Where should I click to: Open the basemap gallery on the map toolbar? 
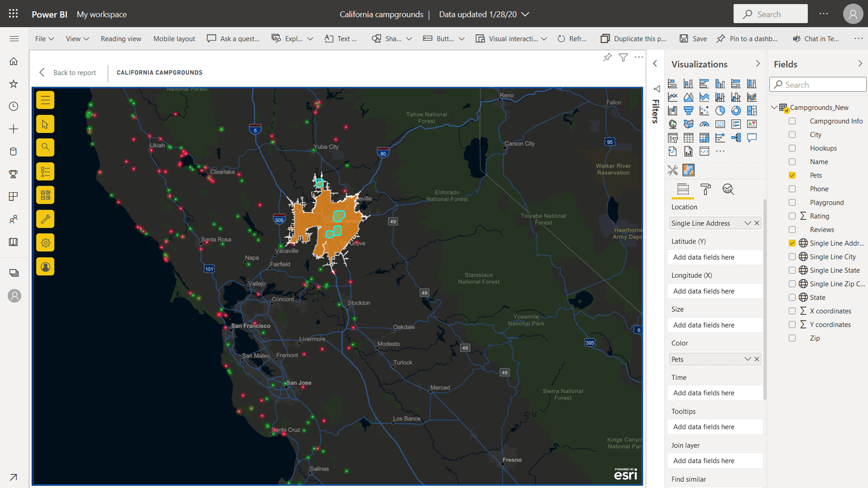[45, 195]
